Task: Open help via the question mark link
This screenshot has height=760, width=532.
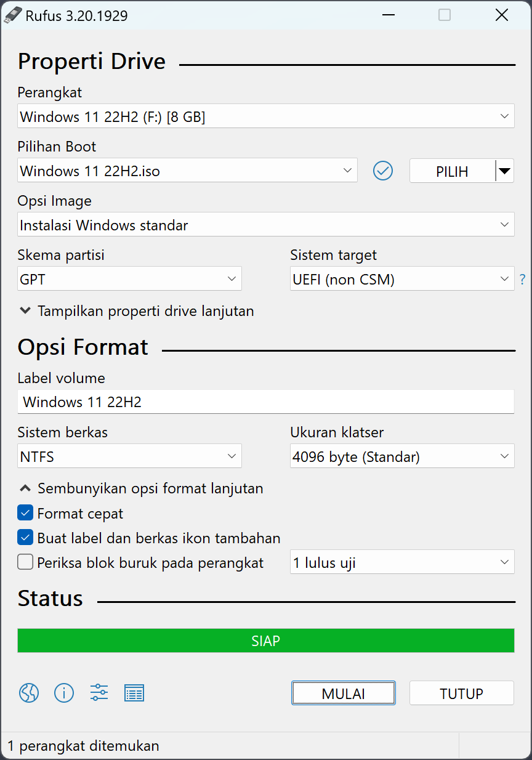Action: pos(522,279)
